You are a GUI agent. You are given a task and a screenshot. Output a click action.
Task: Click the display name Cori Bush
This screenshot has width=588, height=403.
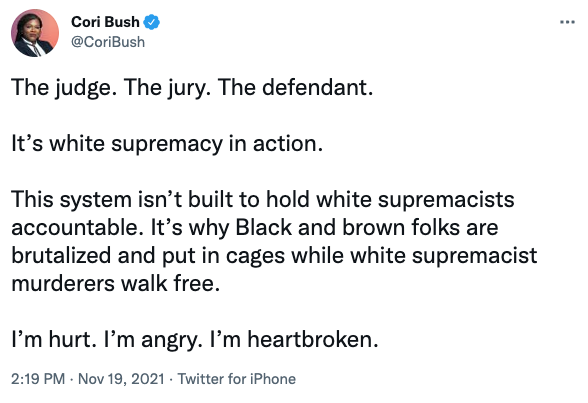(105, 22)
